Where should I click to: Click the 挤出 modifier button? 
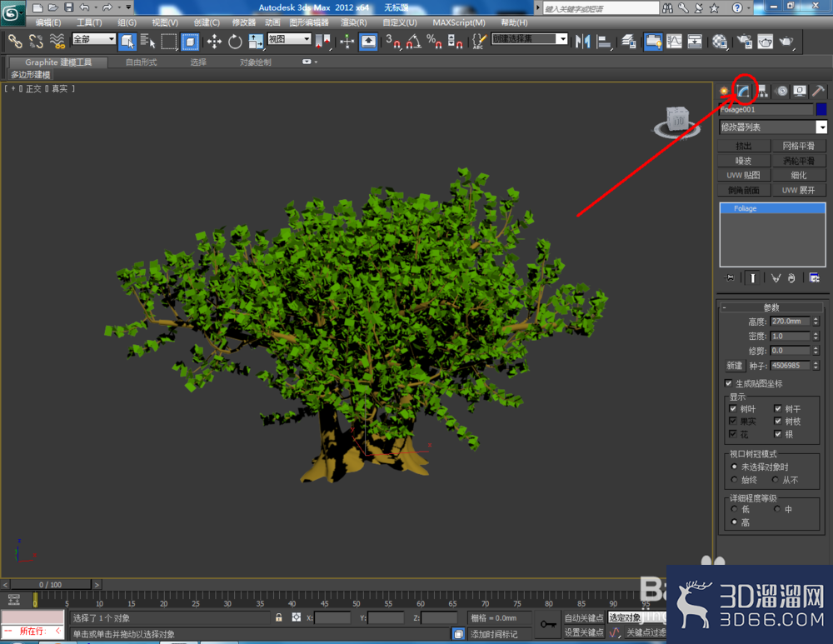[x=743, y=146]
